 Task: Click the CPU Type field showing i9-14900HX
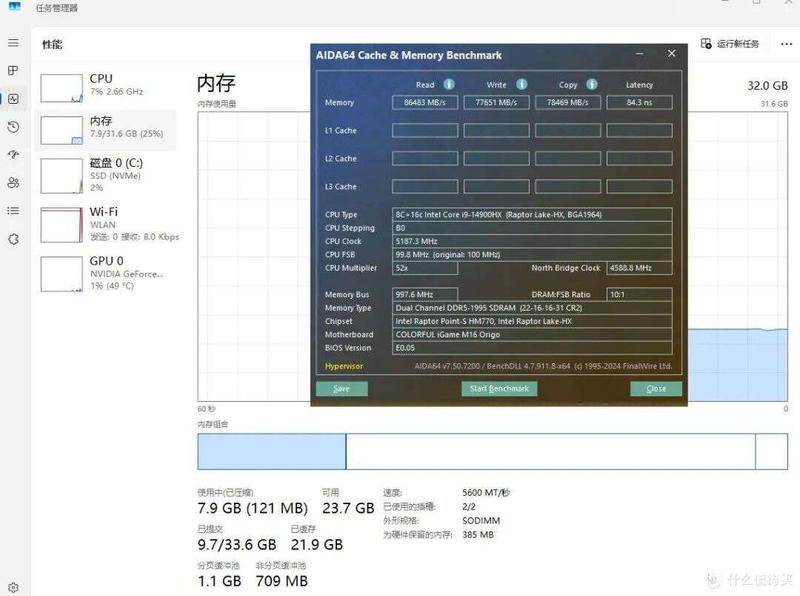(532, 215)
